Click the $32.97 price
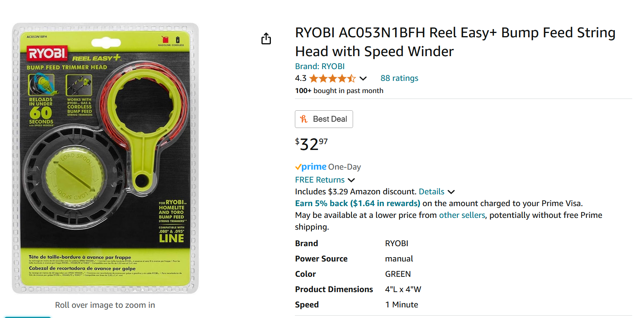 pos(311,144)
